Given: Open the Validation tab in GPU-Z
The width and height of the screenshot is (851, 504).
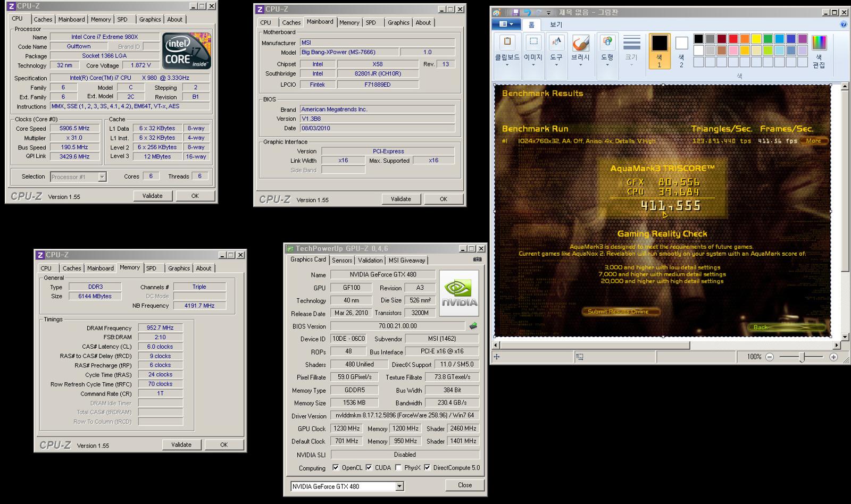Looking at the screenshot, I should point(370,261).
